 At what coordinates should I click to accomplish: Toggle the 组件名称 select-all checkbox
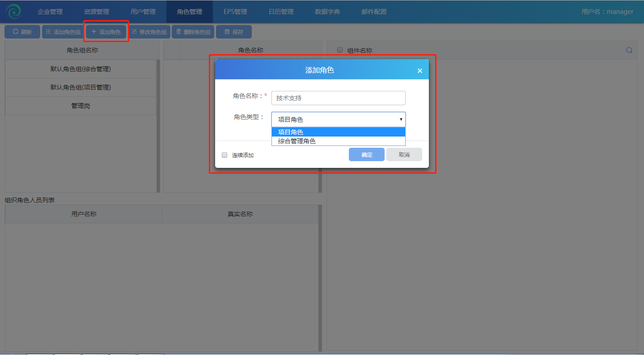pos(340,50)
